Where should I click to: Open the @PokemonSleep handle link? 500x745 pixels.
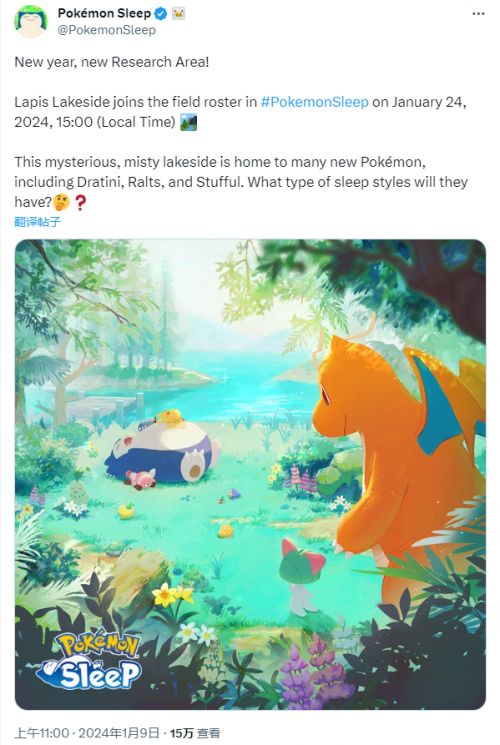(106, 30)
